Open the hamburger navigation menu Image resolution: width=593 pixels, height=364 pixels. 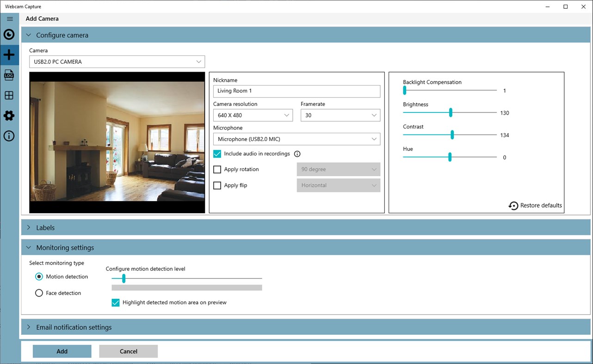pos(10,19)
